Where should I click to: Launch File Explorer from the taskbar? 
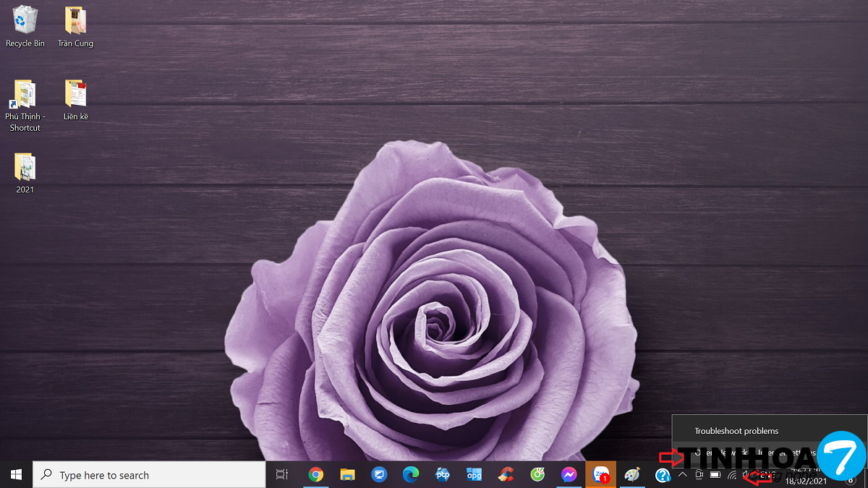tap(347, 475)
